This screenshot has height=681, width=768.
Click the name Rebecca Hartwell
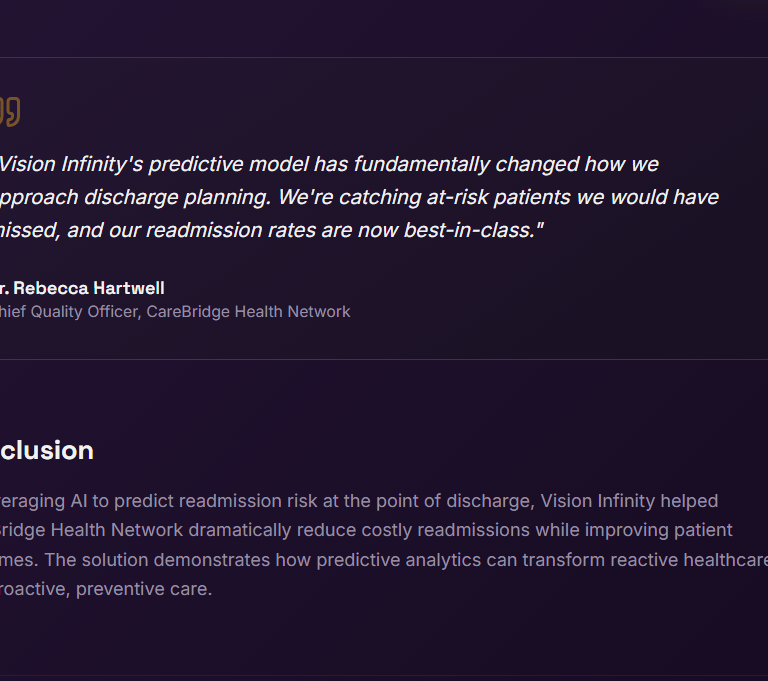point(89,288)
